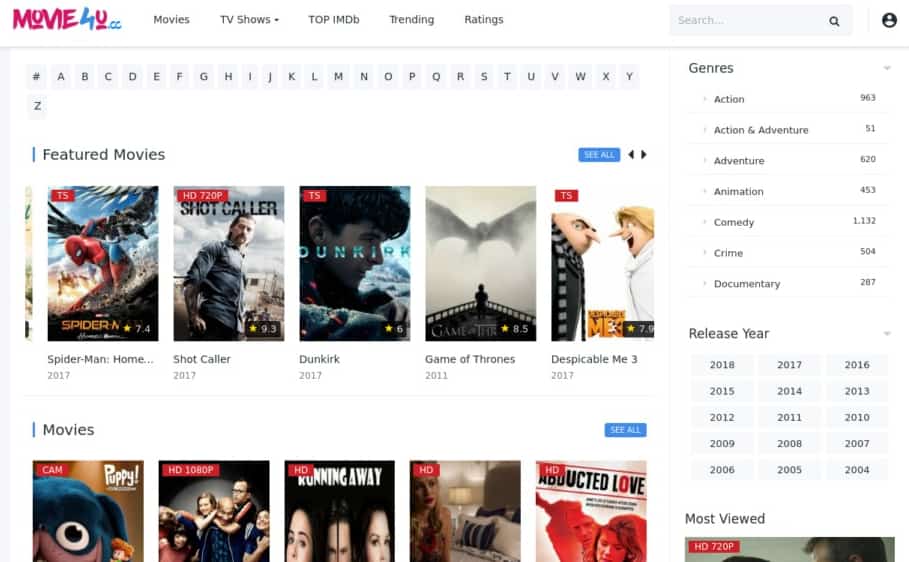Click the Movie4u site logo
The height and width of the screenshot is (562, 909).
point(67,19)
